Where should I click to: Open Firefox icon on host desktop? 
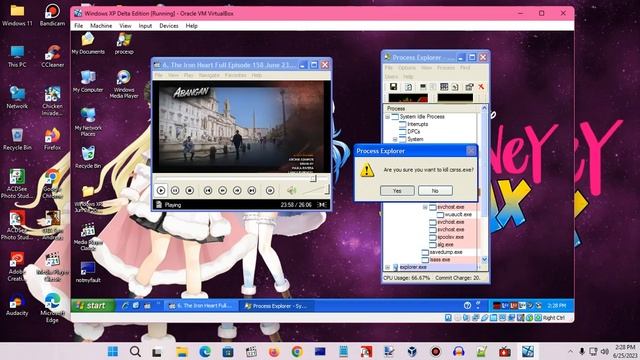52,139
